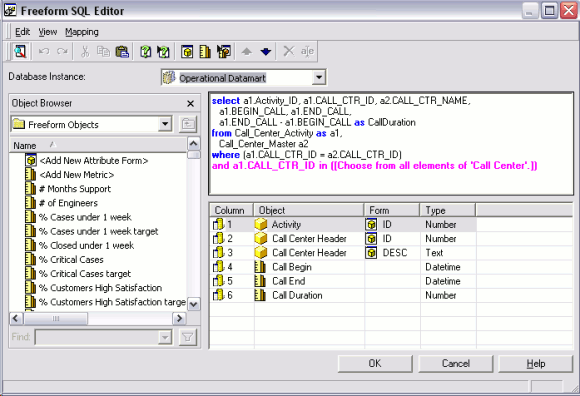Open the Database Instance dropdown

pyautogui.click(x=318, y=78)
